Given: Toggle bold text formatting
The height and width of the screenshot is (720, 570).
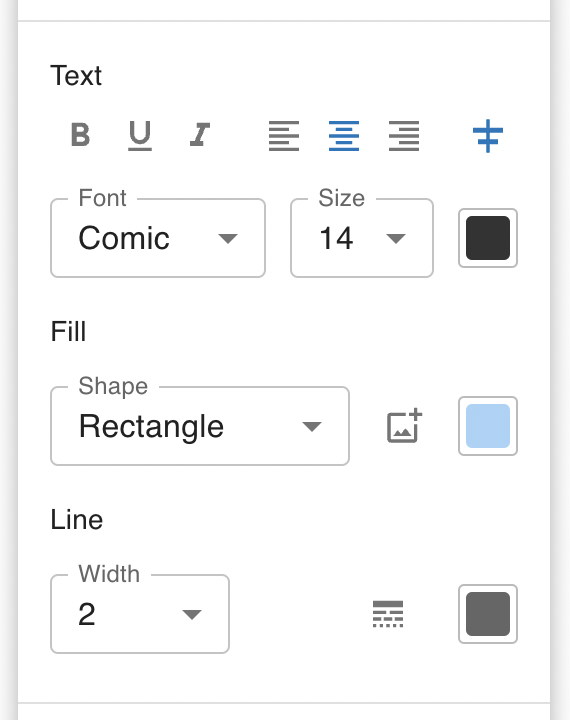Looking at the screenshot, I should click(80, 135).
